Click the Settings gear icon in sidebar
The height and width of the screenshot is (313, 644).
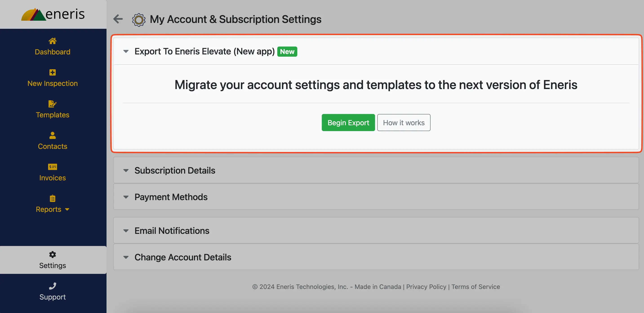pyautogui.click(x=53, y=255)
